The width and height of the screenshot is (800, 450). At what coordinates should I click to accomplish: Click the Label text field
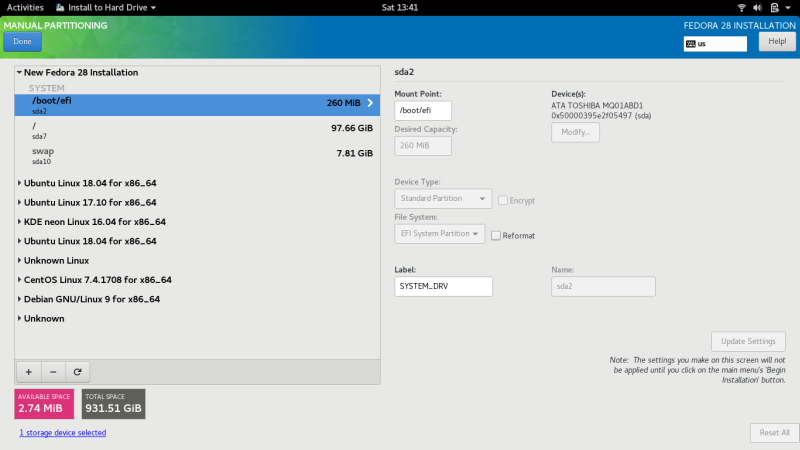(443, 287)
